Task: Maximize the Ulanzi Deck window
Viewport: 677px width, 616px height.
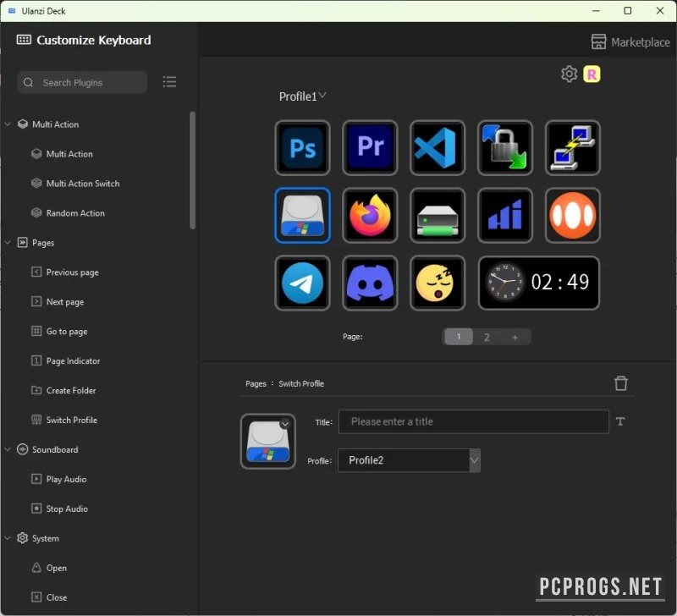Action: pos(628,10)
